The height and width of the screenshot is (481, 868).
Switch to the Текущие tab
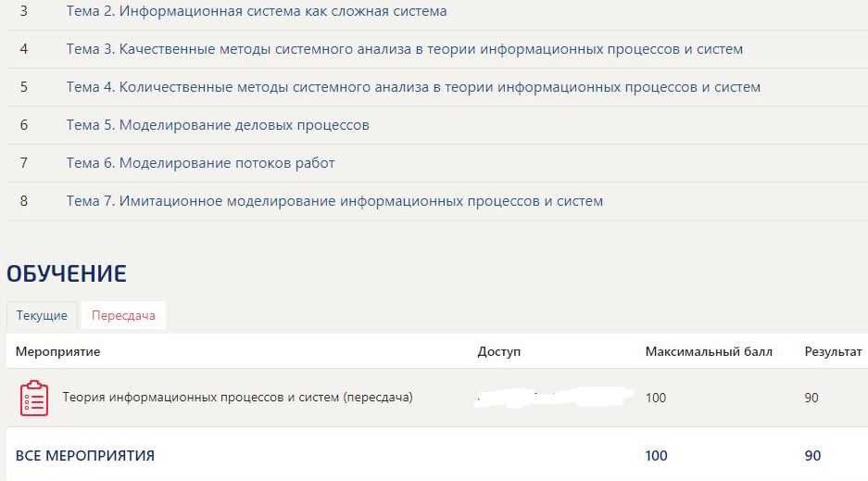coord(42,315)
